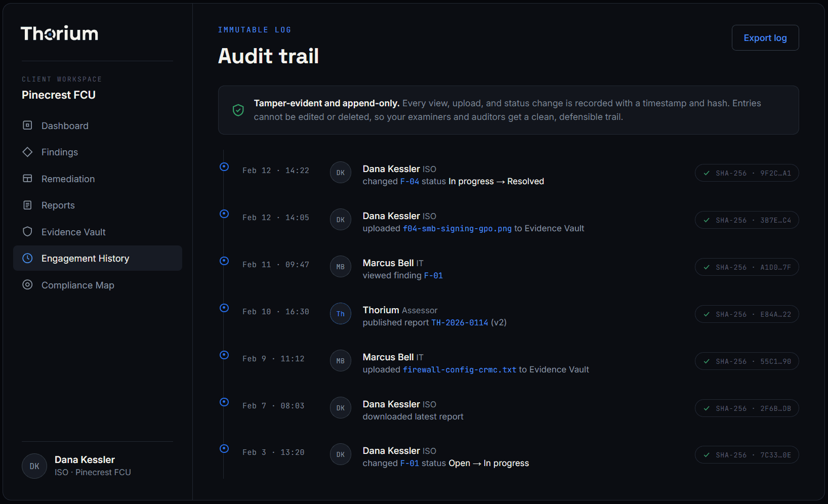828x504 pixels.
Task: Export the audit log
Action: tap(765, 38)
